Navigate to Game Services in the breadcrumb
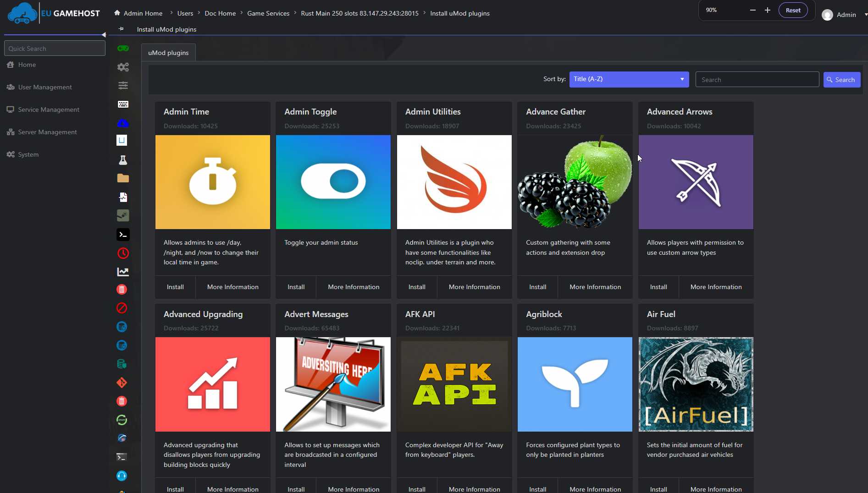 tap(268, 13)
